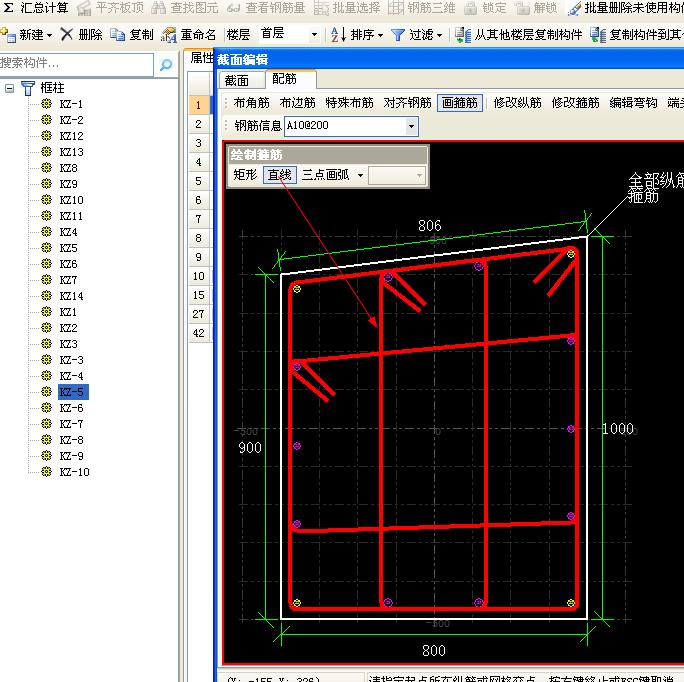Click the 删除 X icon
This screenshot has width=684, height=682.
click(67, 34)
